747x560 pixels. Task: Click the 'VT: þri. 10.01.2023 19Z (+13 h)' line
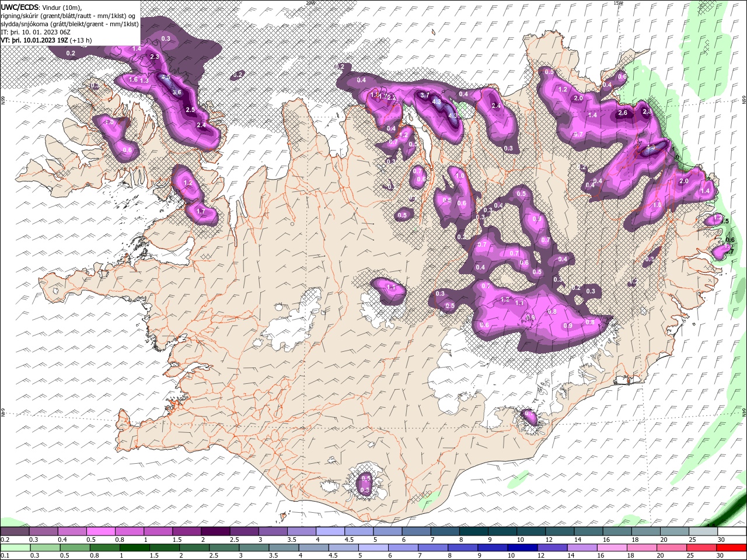[46, 40]
